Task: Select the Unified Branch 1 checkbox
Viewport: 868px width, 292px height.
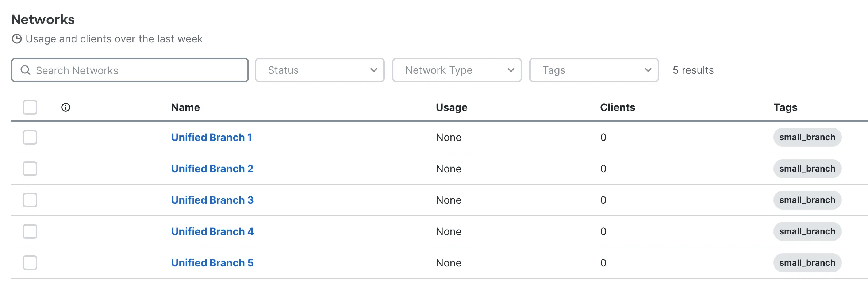Action: coord(30,137)
